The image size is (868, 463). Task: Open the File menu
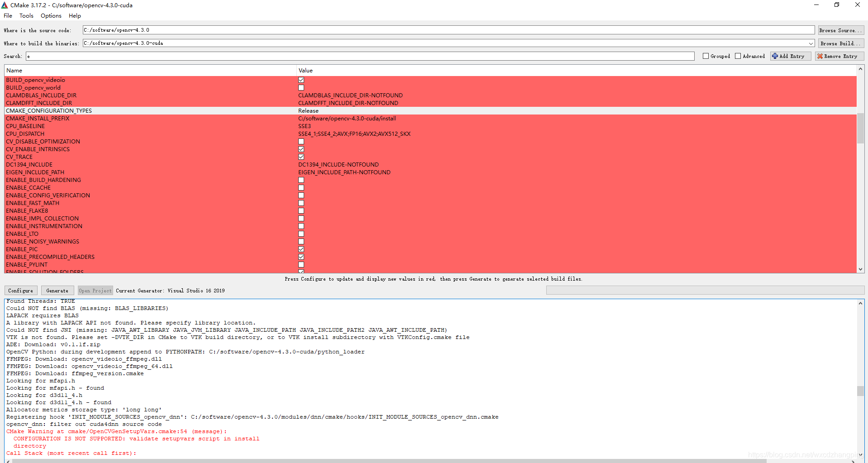click(8, 16)
